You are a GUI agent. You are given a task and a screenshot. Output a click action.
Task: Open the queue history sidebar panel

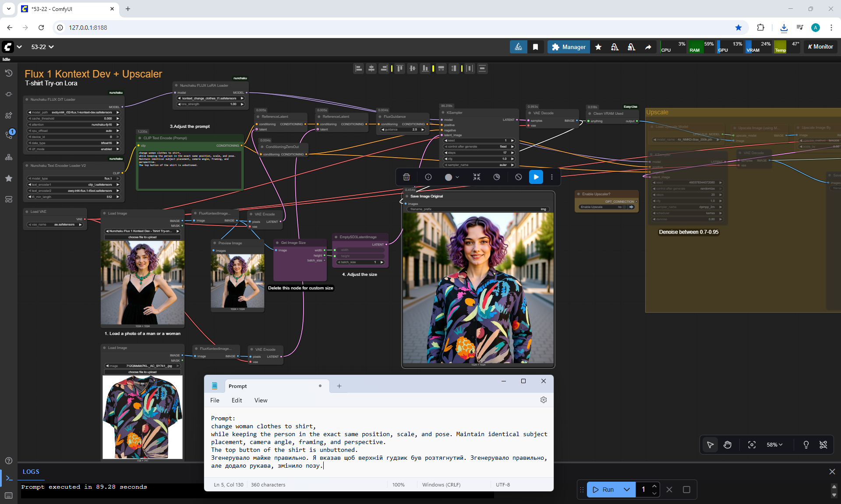pyautogui.click(x=8, y=73)
